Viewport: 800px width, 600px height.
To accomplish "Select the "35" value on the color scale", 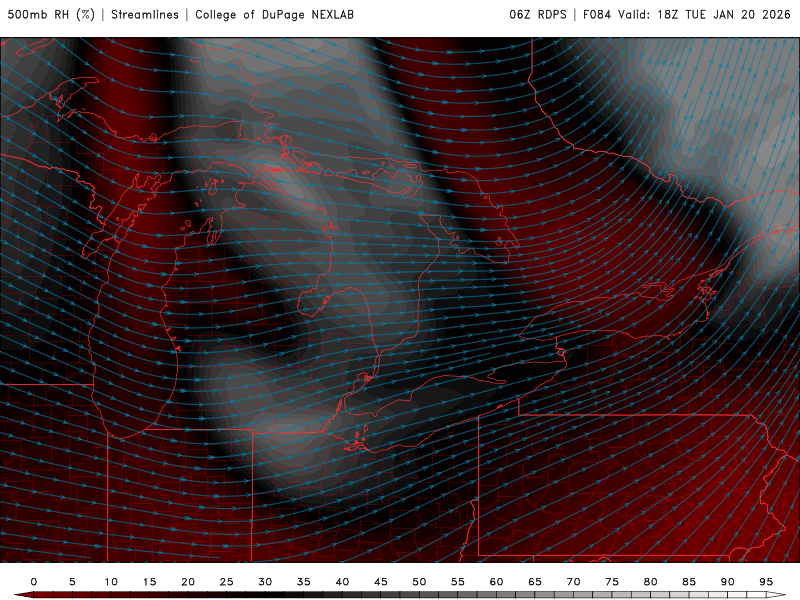I will 304,582.
